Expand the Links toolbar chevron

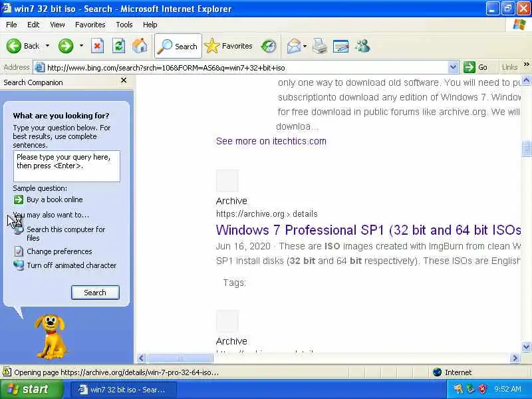point(526,64)
